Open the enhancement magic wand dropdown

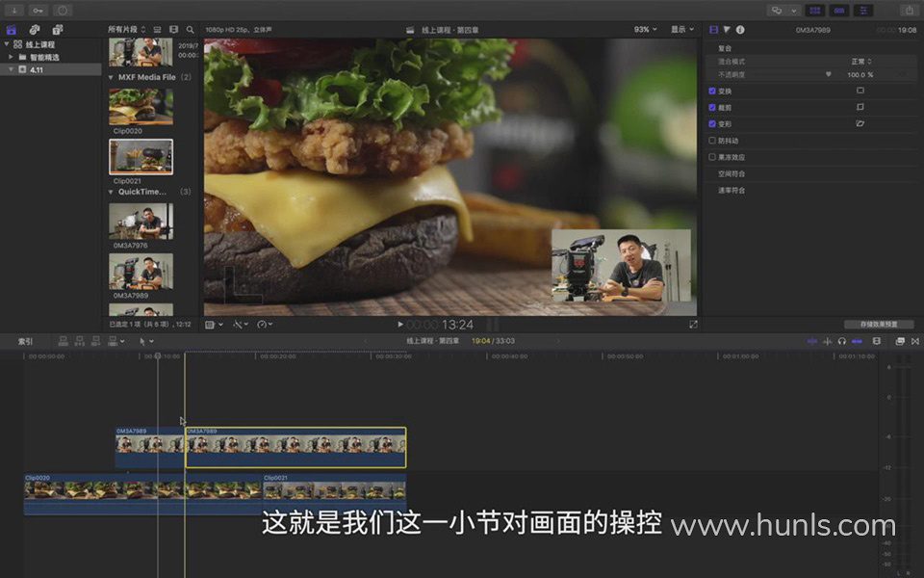point(241,325)
